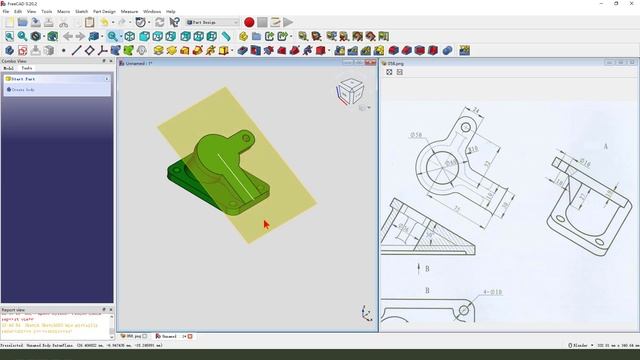Screen dimensions: 640x360
Task: Click the fit image icon in 058.png window
Action: point(389,72)
